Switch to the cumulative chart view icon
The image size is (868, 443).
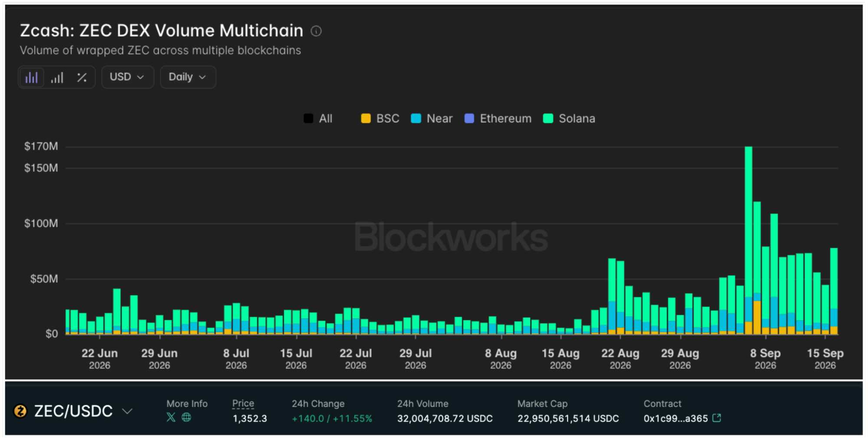(x=57, y=77)
